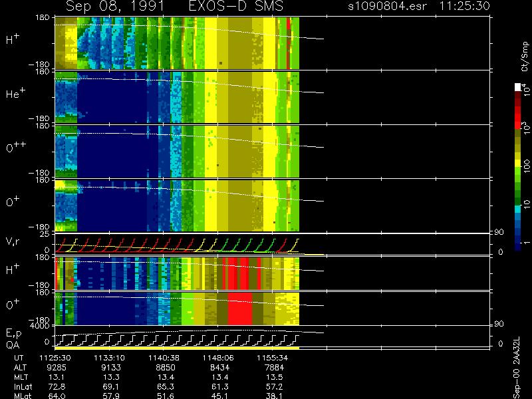Screen dimensions: 532x399
Task: Click the "MLat" row header
Action: [x=23, y=396]
